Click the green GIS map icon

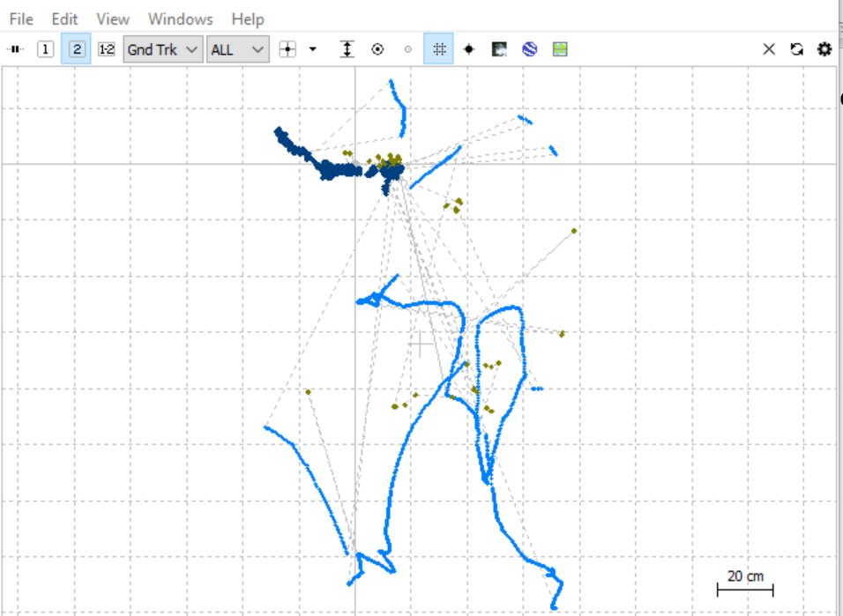560,49
